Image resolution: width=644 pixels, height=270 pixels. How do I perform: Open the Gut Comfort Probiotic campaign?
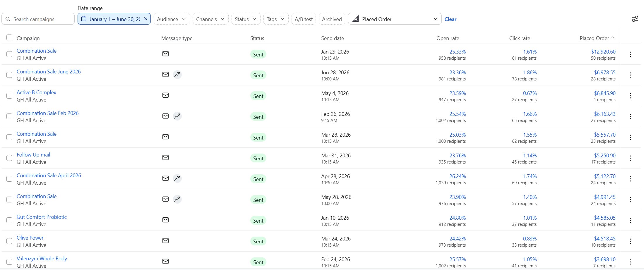coord(42,217)
